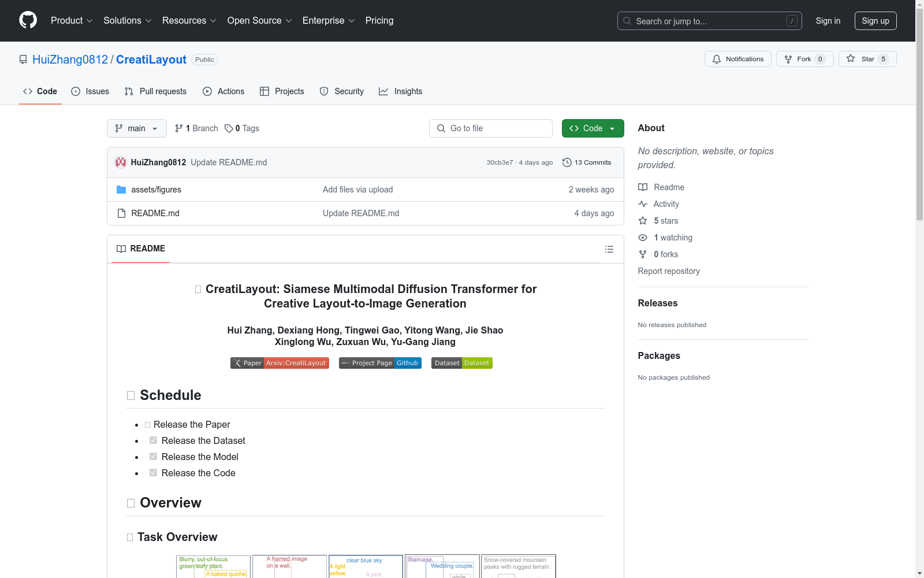The height and width of the screenshot is (578, 924).
Task: Open the green Code dropdown button
Action: (x=593, y=128)
